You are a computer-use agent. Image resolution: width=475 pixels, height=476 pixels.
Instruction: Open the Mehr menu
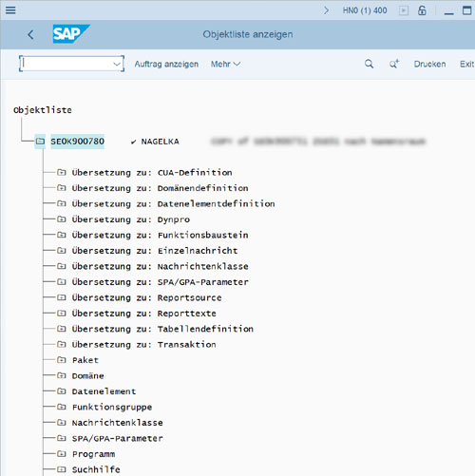coord(225,64)
